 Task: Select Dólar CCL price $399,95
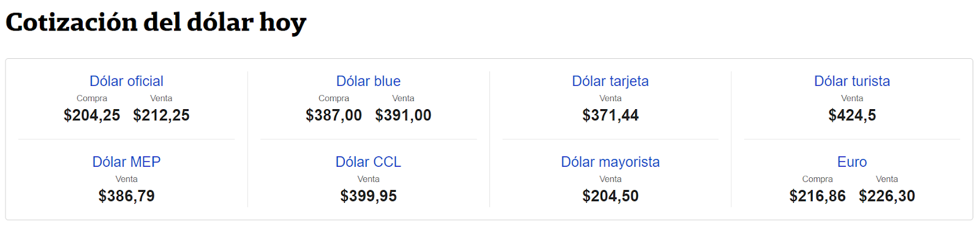point(368,196)
